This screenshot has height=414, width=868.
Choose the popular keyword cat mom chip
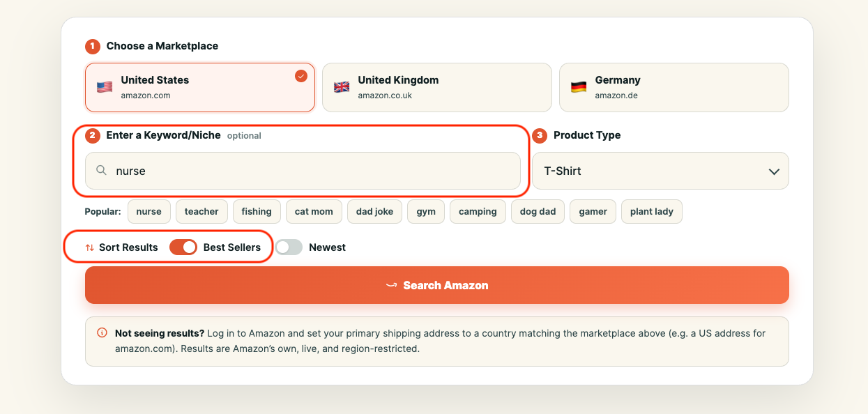pyautogui.click(x=314, y=212)
